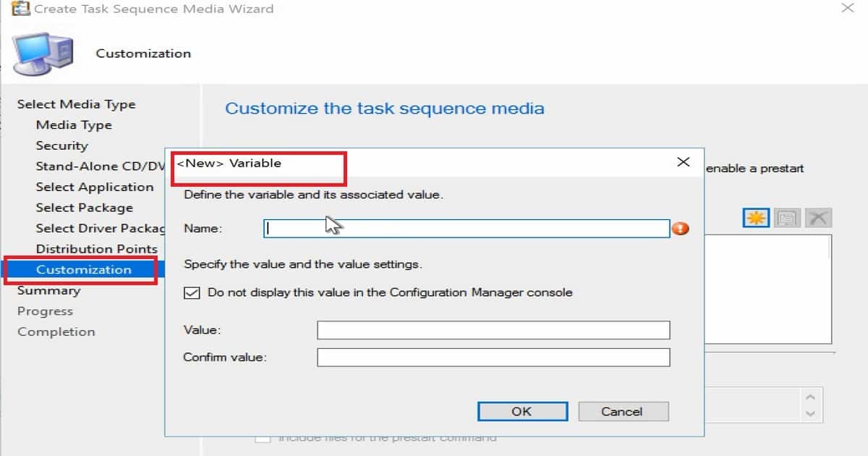
Task: Click the variable properties icon
Action: point(786,218)
